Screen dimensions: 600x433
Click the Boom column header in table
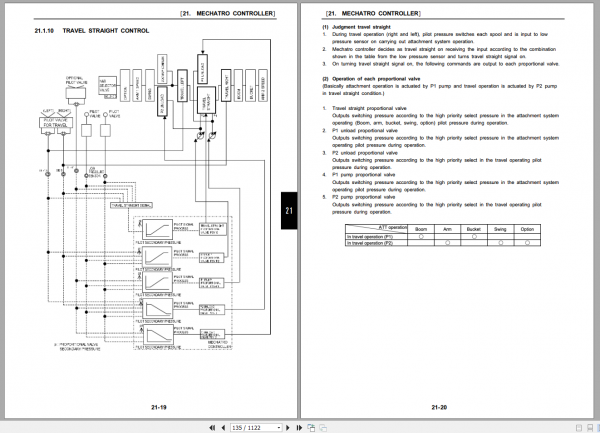pyautogui.click(x=421, y=229)
